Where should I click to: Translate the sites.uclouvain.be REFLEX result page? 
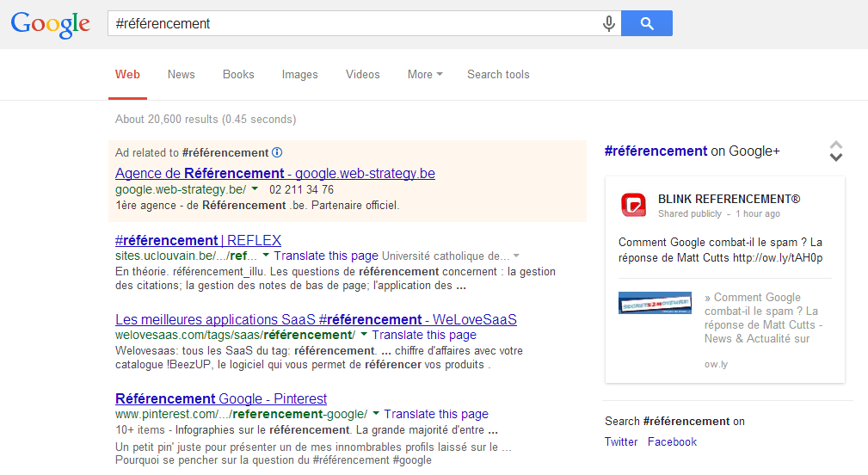(x=326, y=256)
